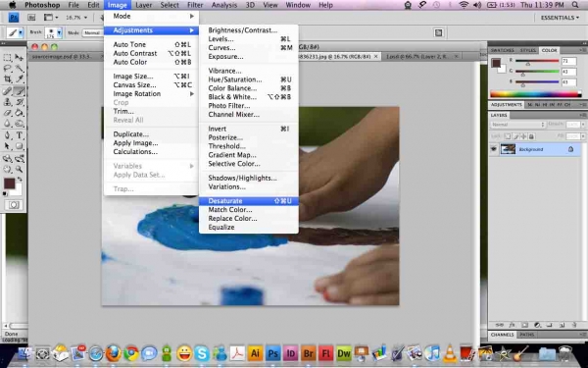Viewport: 588px width, 368px height.
Task: Select the History Brush tool
Action: coord(19,102)
